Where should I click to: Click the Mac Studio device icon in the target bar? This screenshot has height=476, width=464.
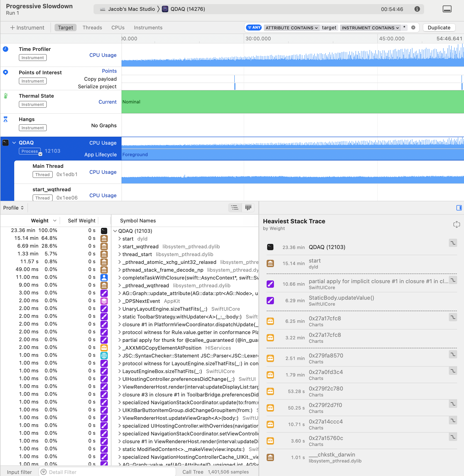103,9
